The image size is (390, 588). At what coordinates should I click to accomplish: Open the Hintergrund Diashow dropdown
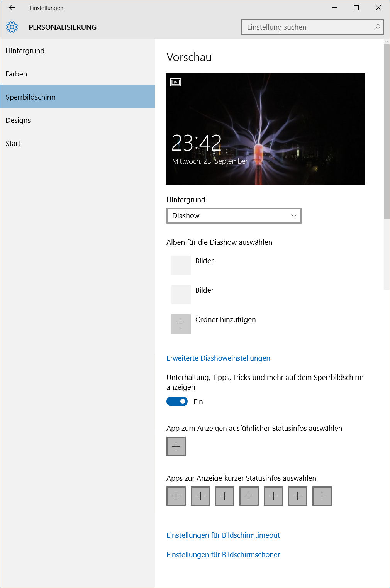pos(234,216)
